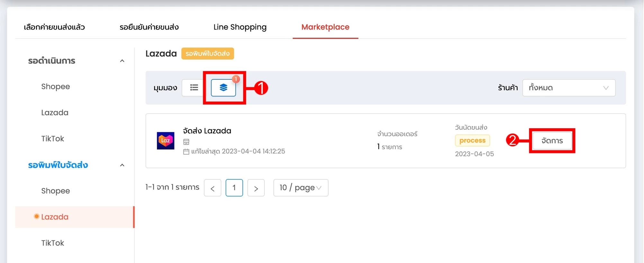This screenshot has width=644, height=263.
Task: Go to previous page arrow
Action: [212, 188]
